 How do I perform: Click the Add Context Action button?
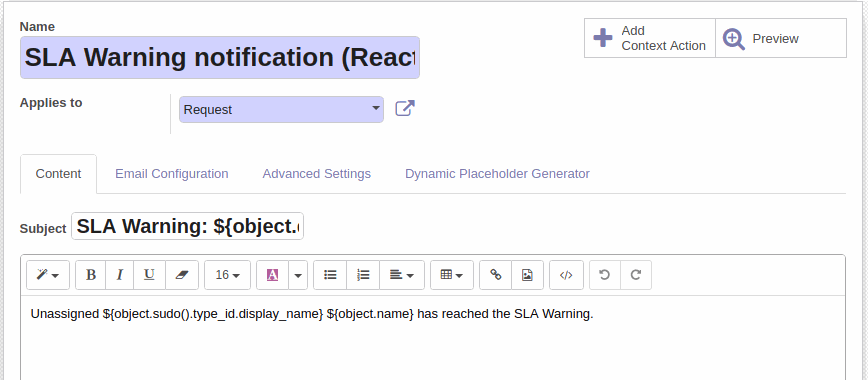pyautogui.click(x=650, y=38)
